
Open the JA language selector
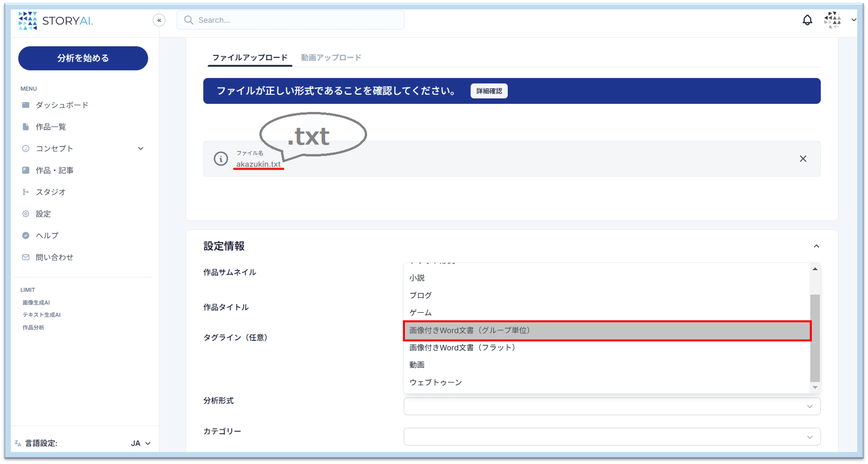pyautogui.click(x=140, y=443)
